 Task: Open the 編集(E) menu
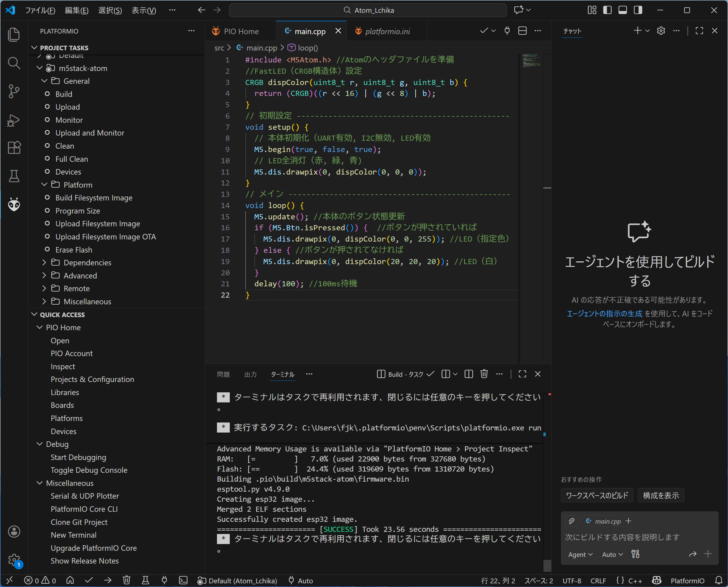(76, 10)
